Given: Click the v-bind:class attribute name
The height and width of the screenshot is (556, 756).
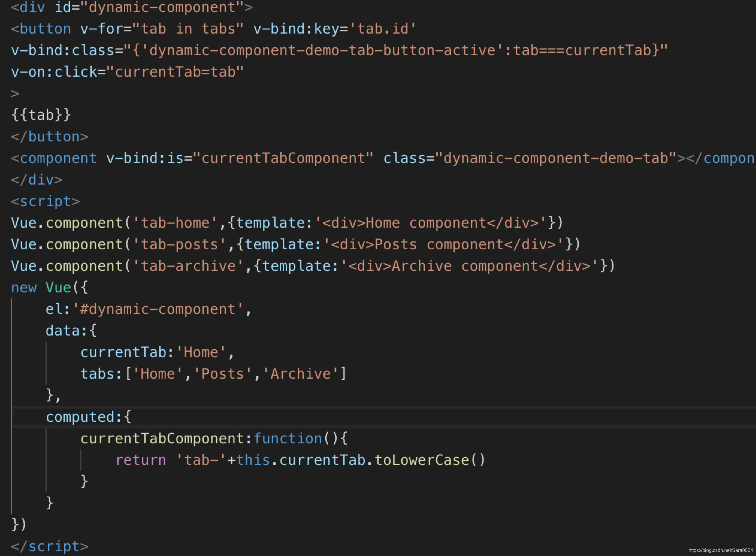Looking at the screenshot, I should point(63,51).
